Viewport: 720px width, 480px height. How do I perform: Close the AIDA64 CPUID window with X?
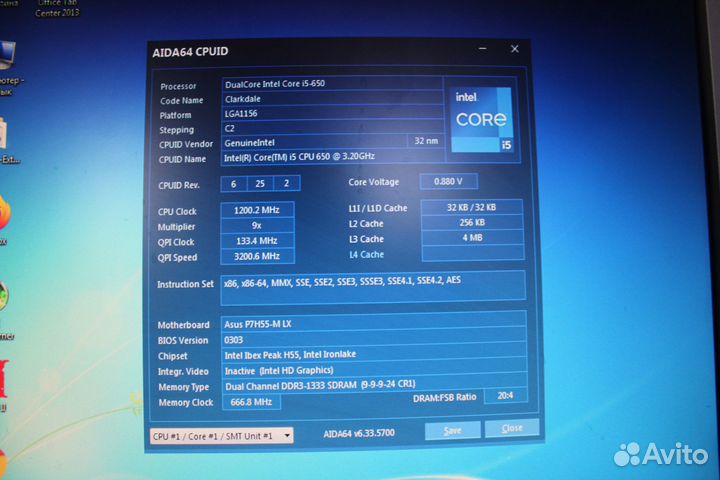515,48
